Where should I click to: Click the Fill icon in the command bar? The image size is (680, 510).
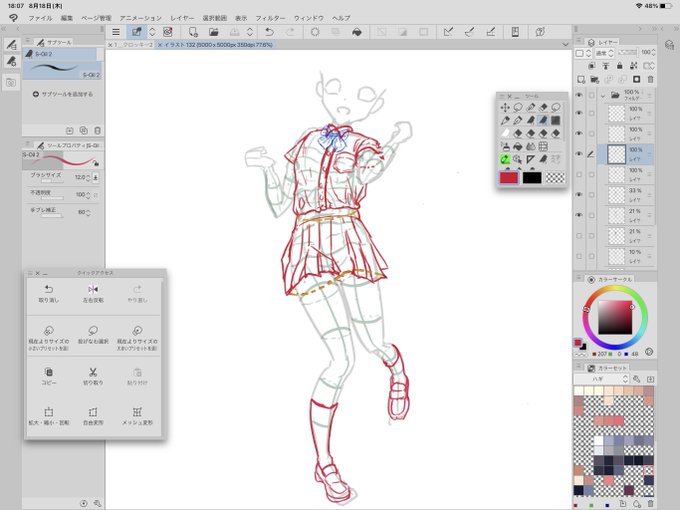[x=357, y=32]
